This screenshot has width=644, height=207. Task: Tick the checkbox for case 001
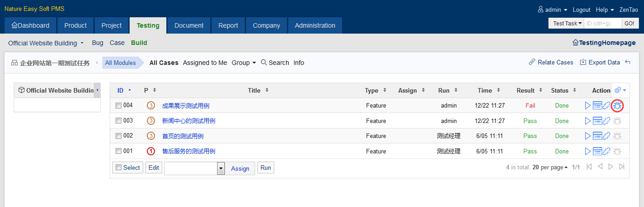118,151
